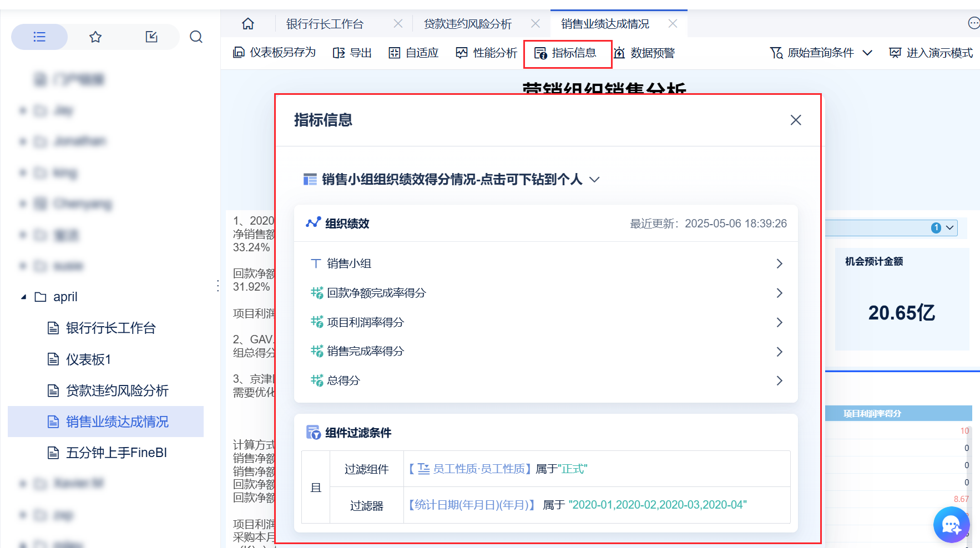Select 销售业绩达成情况 in the sidebar tree
The image size is (980, 548).
point(105,422)
